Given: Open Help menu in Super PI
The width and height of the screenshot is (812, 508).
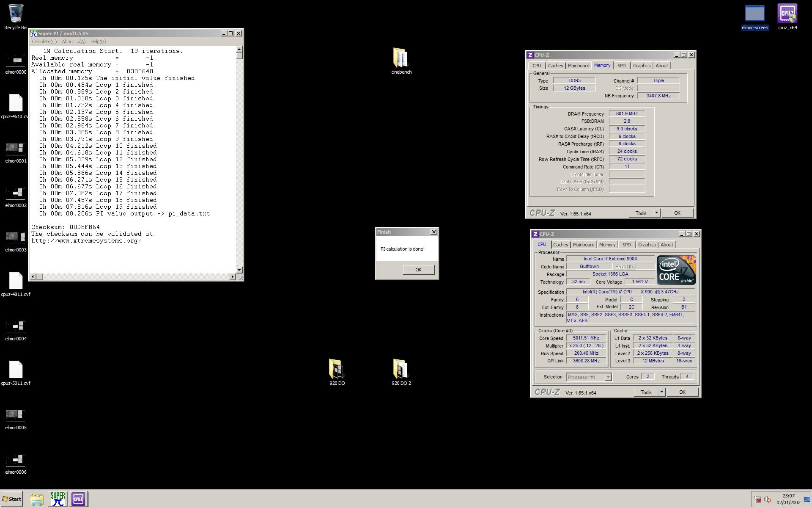Looking at the screenshot, I should coord(98,41).
